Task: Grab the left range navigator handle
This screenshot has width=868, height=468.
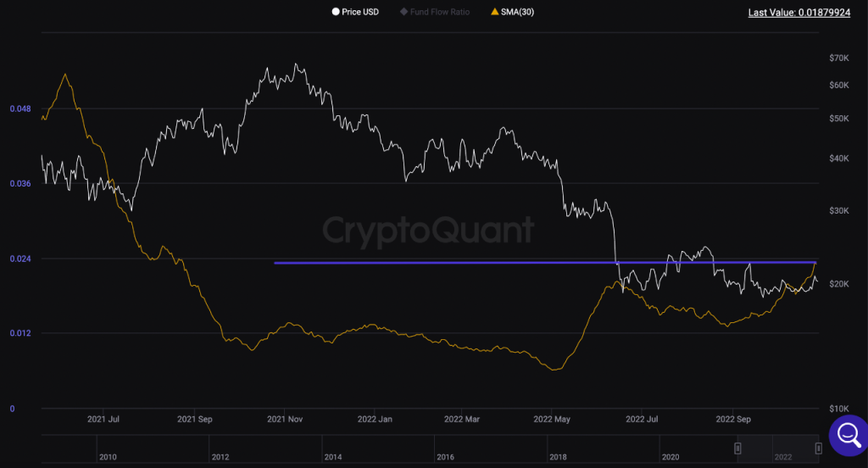Action: [x=737, y=448]
